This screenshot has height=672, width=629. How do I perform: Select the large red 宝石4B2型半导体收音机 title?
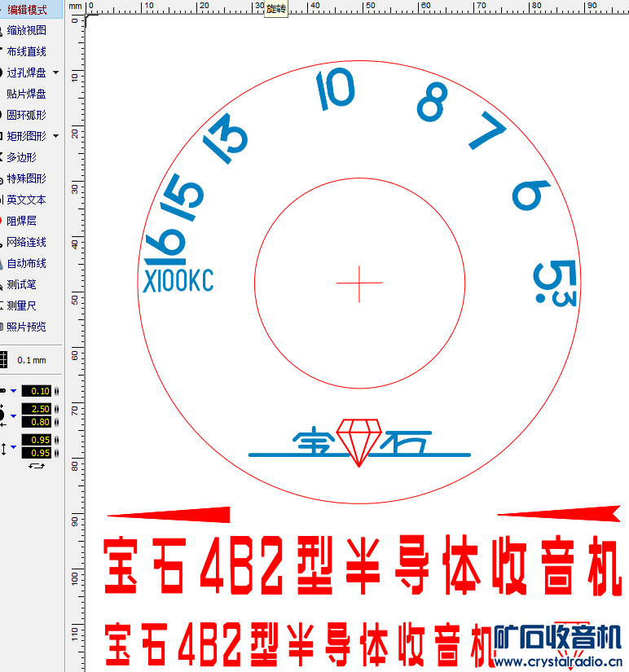[x=363, y=564]
